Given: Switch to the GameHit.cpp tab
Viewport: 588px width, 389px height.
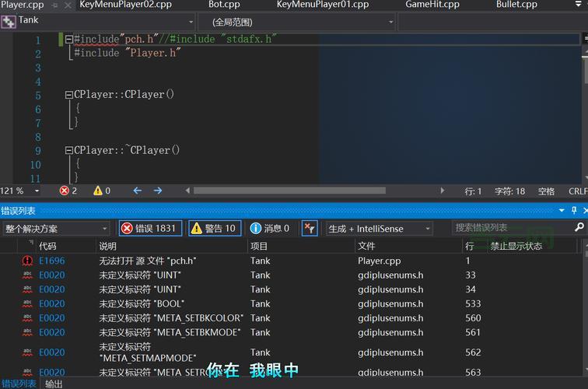Looking at the screenshot, I should click(432, 5).
